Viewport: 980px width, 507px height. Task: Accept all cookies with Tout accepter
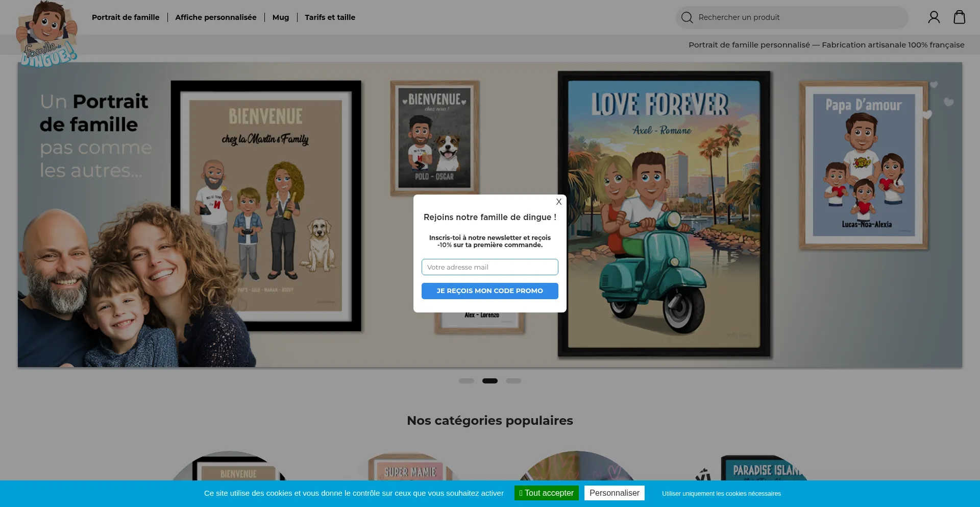pyautogui.click(x=546, y=493)
